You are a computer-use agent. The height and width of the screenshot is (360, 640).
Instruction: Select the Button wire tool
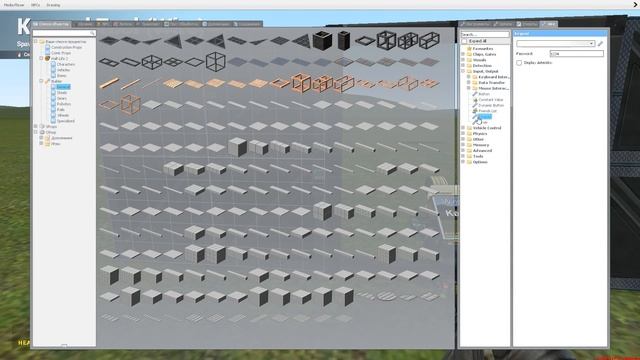coord(484,94)
